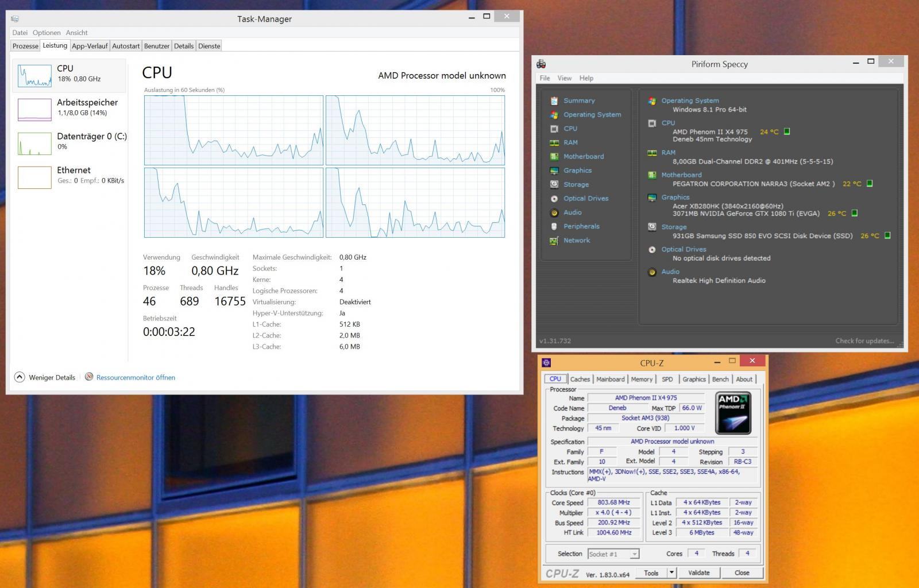Screen dimensions: 919x588
Task: Open Bench tab in CPU-Z
Action: (720, 379)
